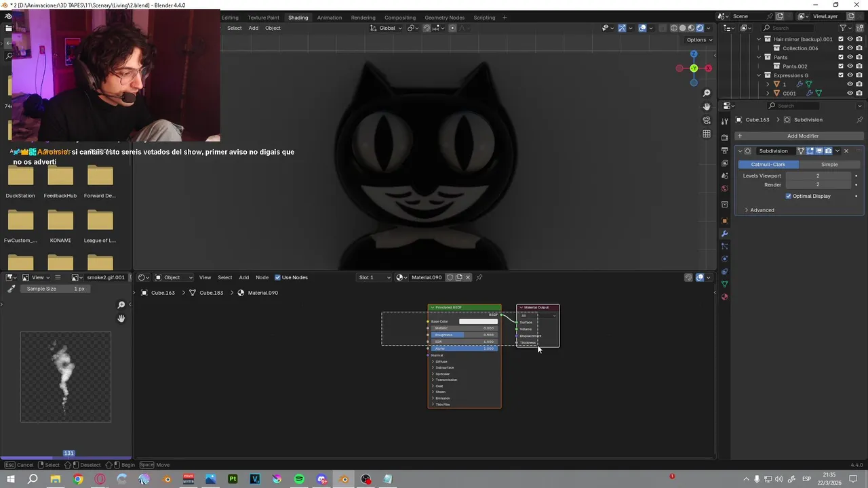The height and width of the screenshot is (488, 868).
Task: Hide Hair mirror (backup).001 with eye icon
Action: 850,39
